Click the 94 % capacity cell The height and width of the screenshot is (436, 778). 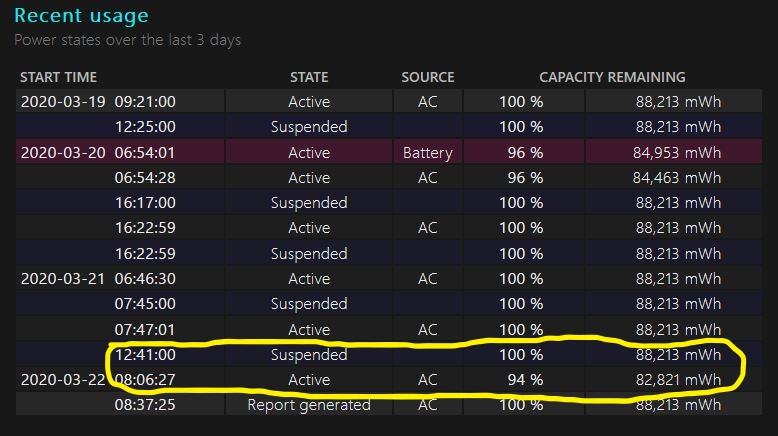522,380
